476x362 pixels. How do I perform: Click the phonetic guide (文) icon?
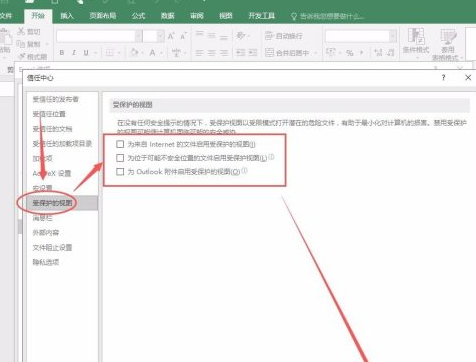coord(176,53)
